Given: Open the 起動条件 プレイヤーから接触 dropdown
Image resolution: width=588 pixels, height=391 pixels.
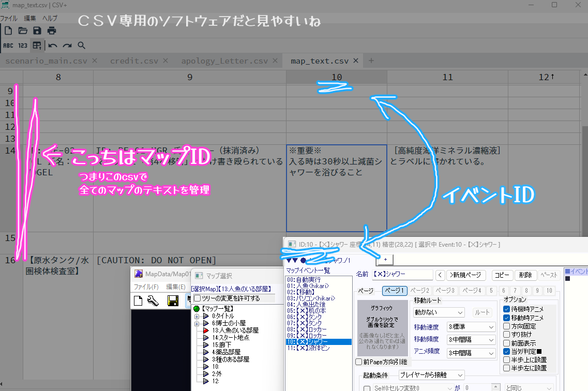Looking at the screenshot, I should (x=431, y=375).
